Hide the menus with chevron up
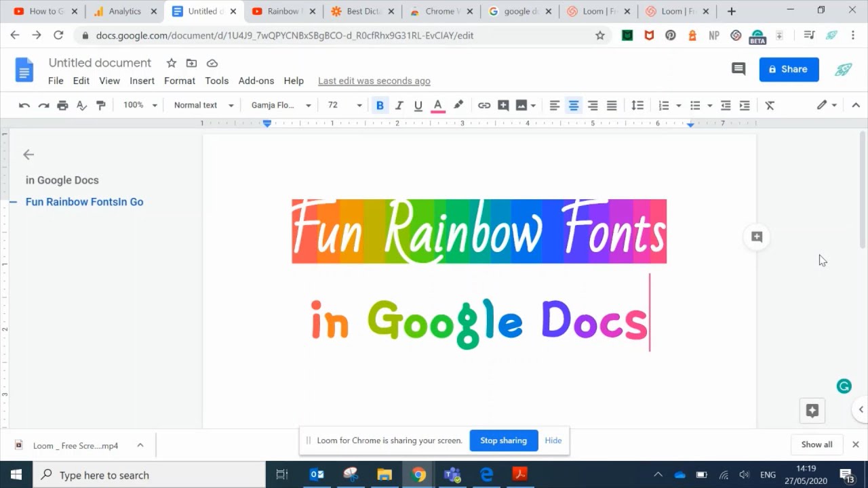 [856, 105]
